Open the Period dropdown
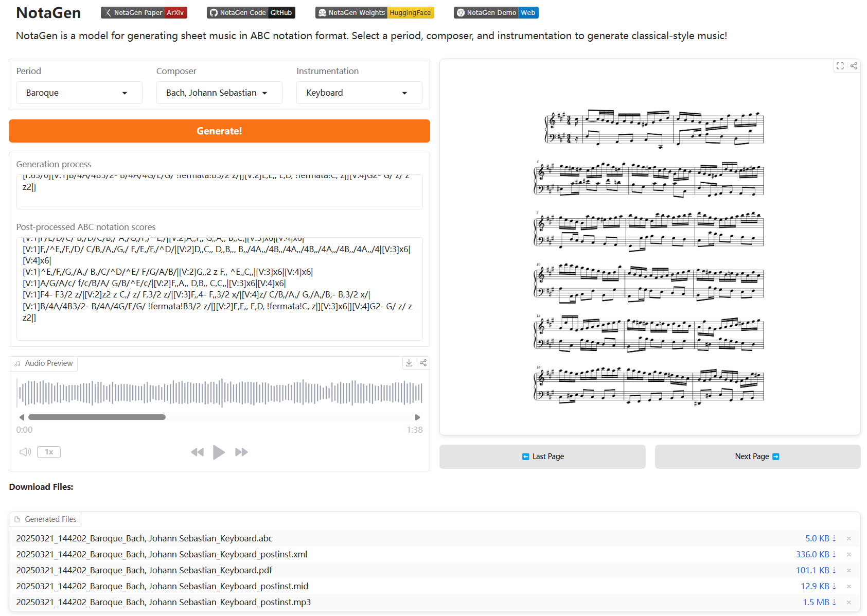Image resolution: width=867 pixels, height=616 pixels. pyautogui.click(x=79, y=93)
